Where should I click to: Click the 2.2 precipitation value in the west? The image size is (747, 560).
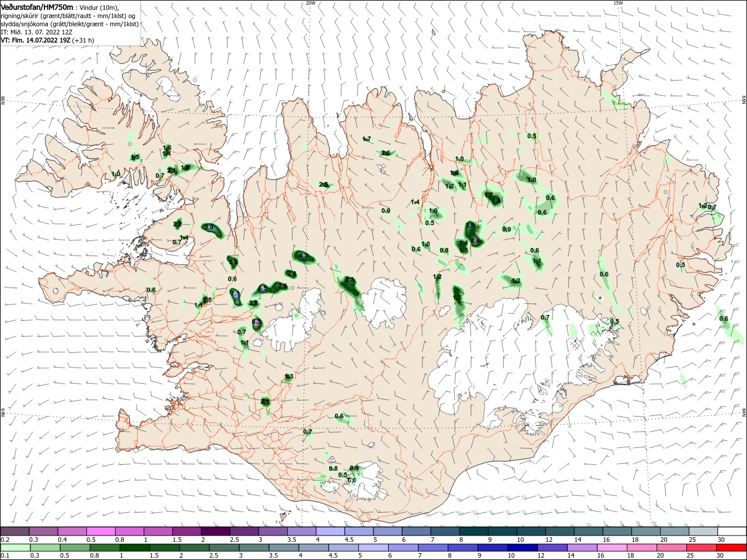177,224
